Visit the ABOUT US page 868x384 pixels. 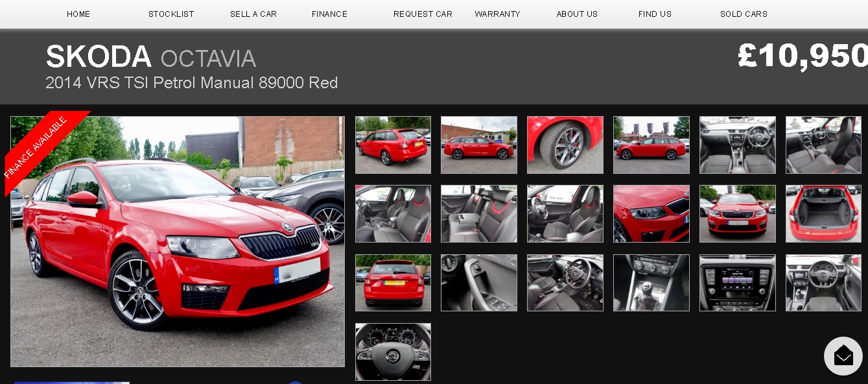(577, 14)
